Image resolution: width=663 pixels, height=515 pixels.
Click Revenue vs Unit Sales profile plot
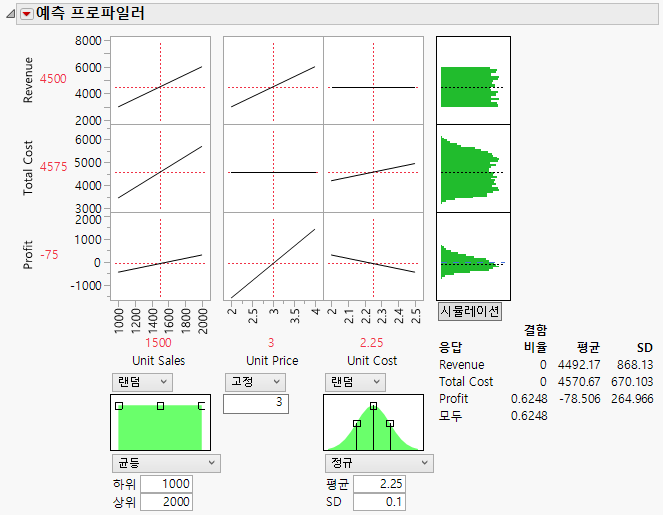tap(160, 80)
